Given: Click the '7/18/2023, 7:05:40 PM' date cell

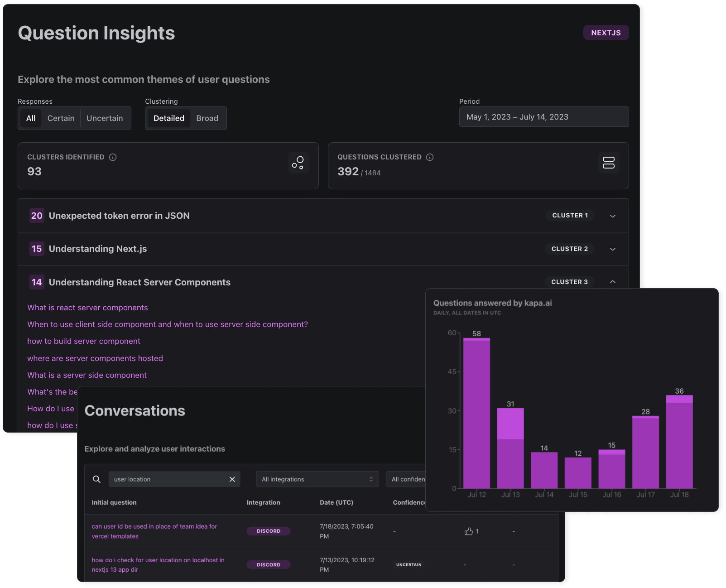Looking at the screenshot, I should pyautogui.click(x=346, y=531).
